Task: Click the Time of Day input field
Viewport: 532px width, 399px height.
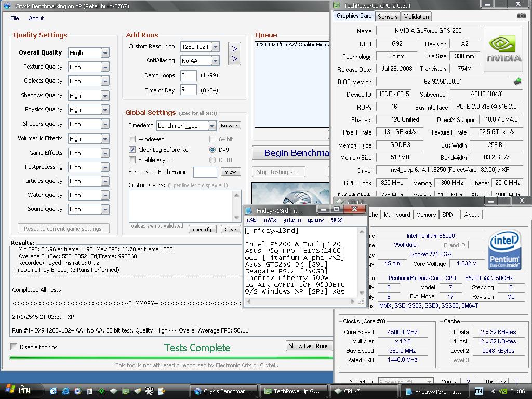Action: pos(188,90)
